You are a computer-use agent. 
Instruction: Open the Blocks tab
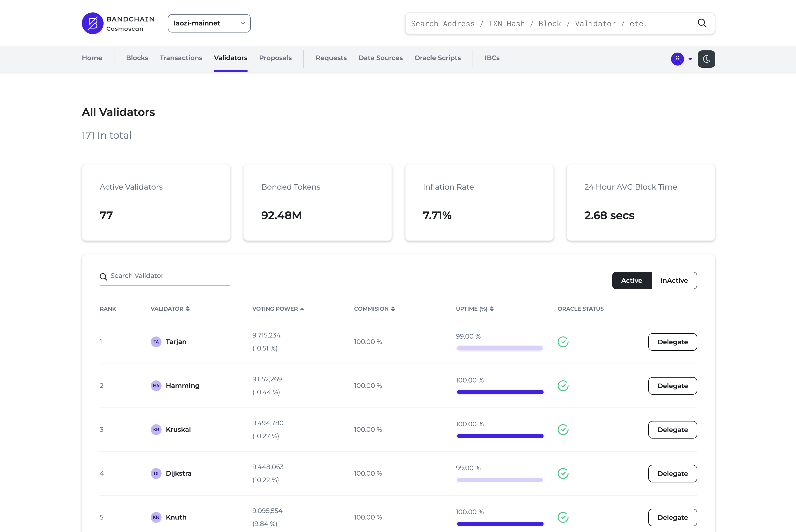(137, 58)
